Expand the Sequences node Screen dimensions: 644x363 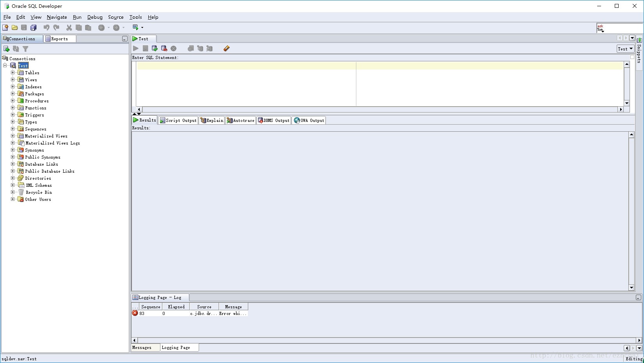coord(12,129)
